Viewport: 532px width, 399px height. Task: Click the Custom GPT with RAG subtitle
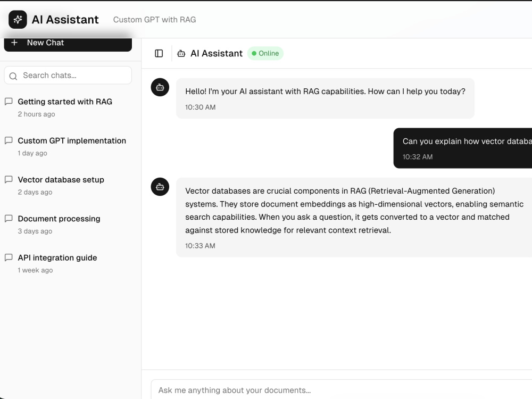coord(155,20)
